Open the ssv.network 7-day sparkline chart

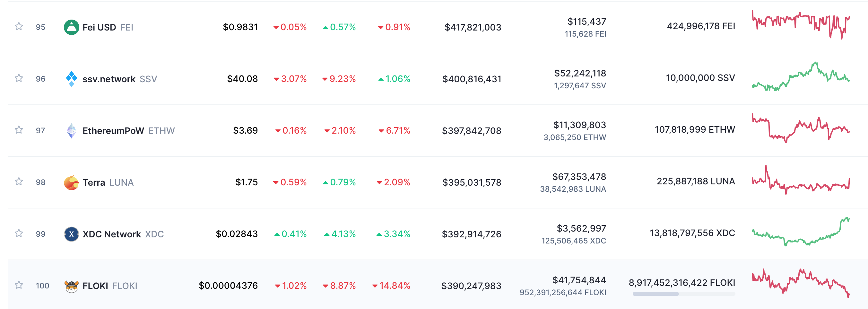point(801,76)
